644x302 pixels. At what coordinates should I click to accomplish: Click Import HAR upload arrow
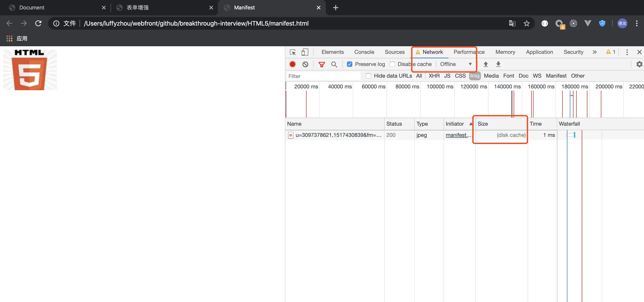[x=486, y=64]
